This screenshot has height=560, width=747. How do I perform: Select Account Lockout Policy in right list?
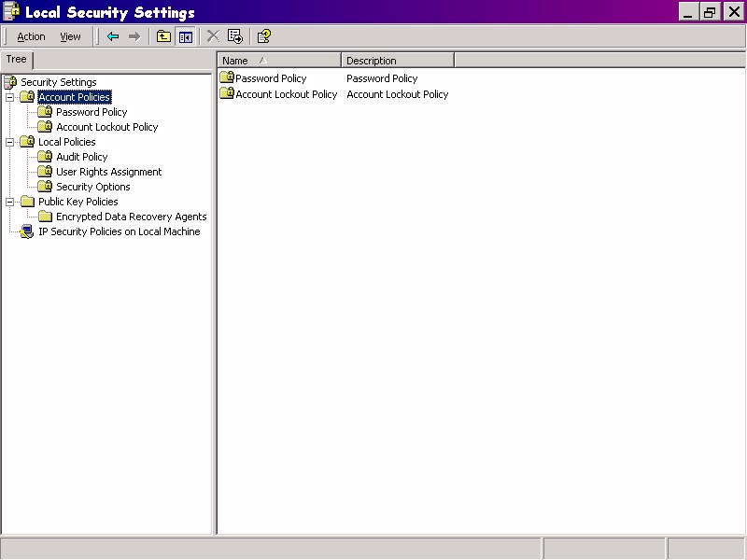[286, 94]
